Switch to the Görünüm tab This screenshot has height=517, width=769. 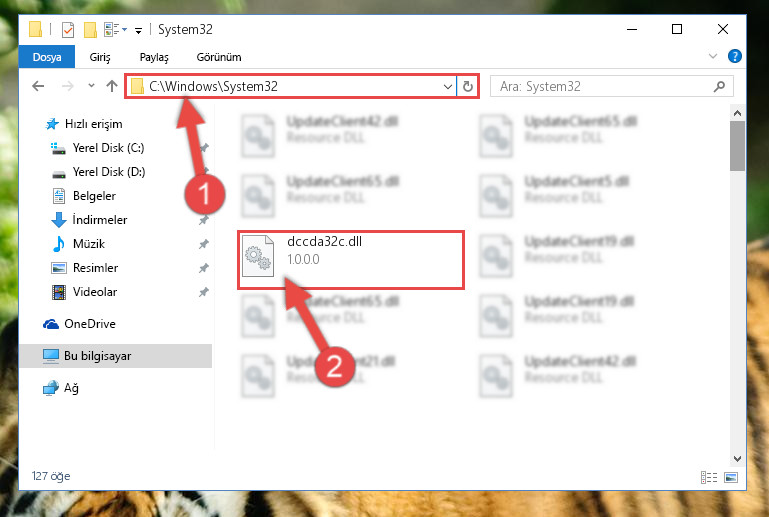[219, 57]
